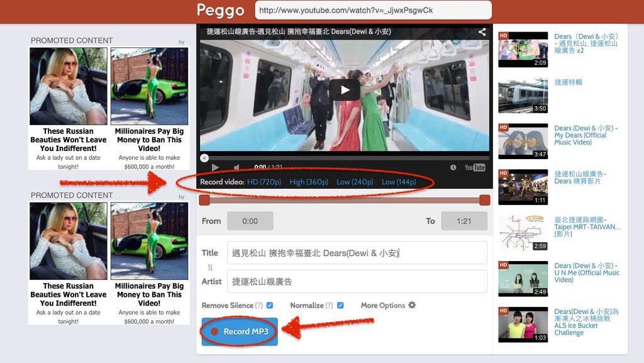This screenshot has width=644, height=363.
Task: Click the top 'Millionaires Pay Big Money' ad image
Action: [x=150, y=86]
